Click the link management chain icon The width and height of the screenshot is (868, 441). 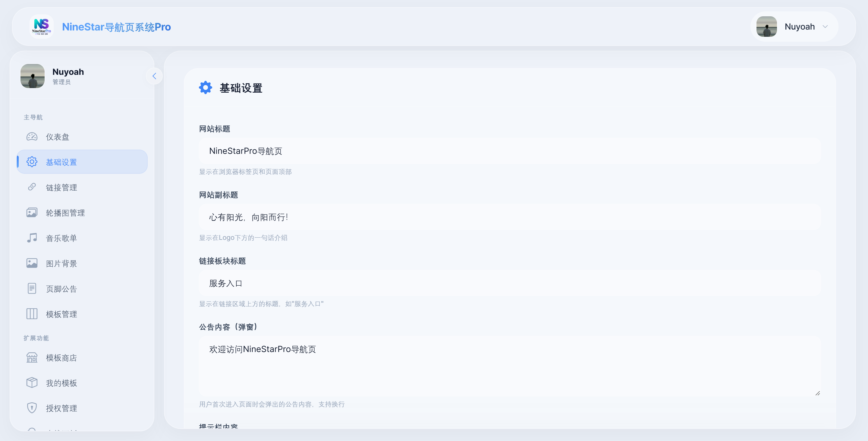(32, 187)
